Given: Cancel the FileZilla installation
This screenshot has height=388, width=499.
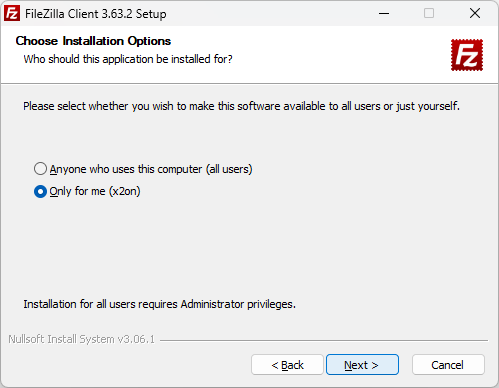Looking at the screenshot, I should coord(448,365).
